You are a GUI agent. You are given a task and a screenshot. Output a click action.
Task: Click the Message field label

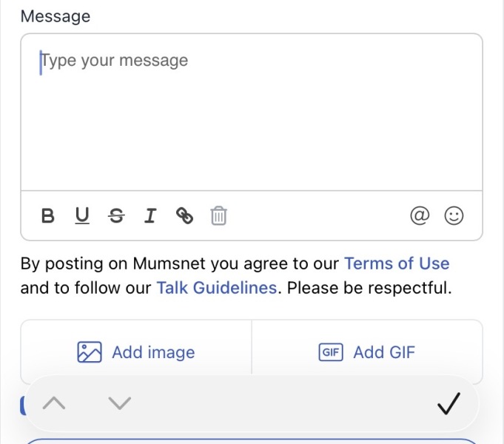coord(56,16)
